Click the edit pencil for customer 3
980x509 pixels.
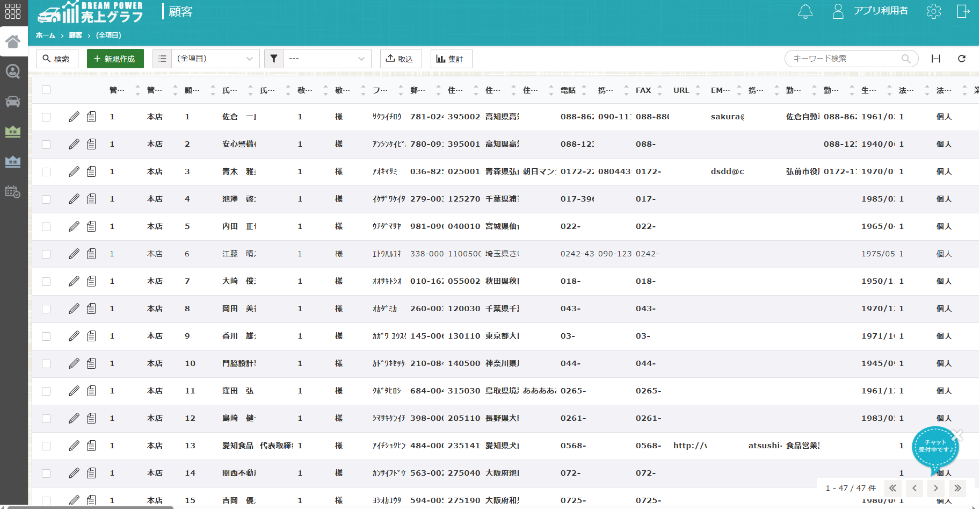point(74,171)
